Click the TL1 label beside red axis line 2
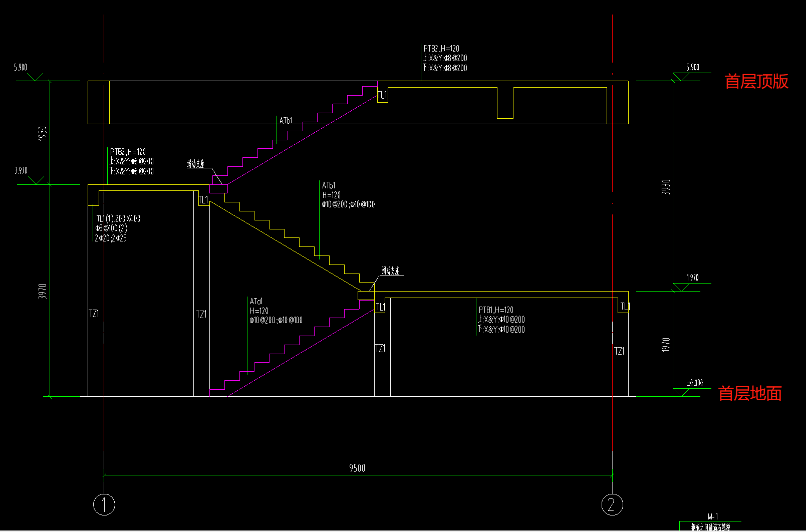806x532 pixels. click(625, 306)
